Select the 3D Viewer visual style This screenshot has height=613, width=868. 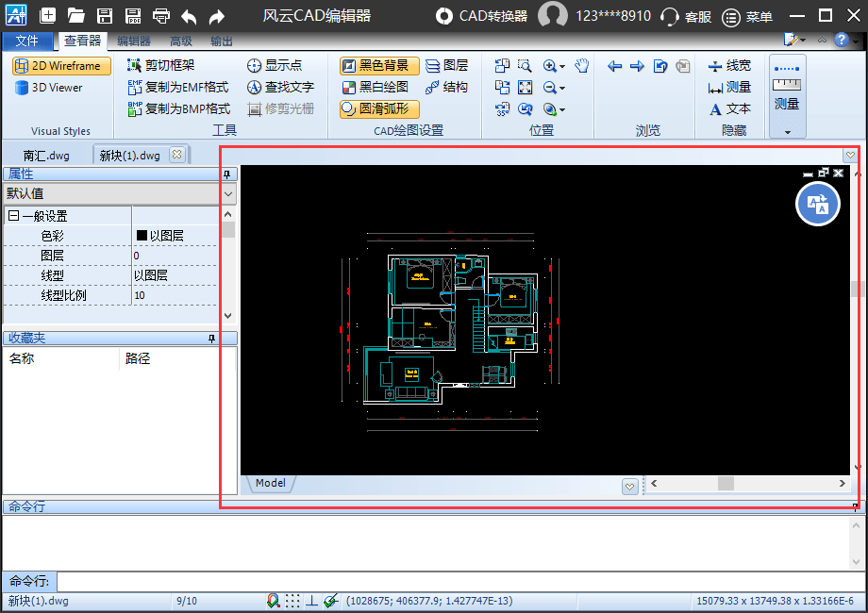click(50, 88)
